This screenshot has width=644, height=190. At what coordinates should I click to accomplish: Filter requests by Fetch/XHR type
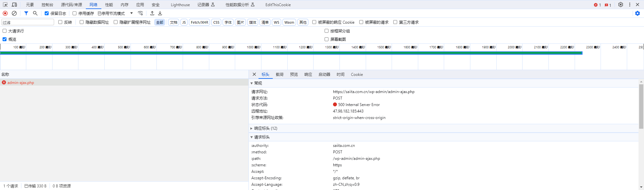pos(199,22)
